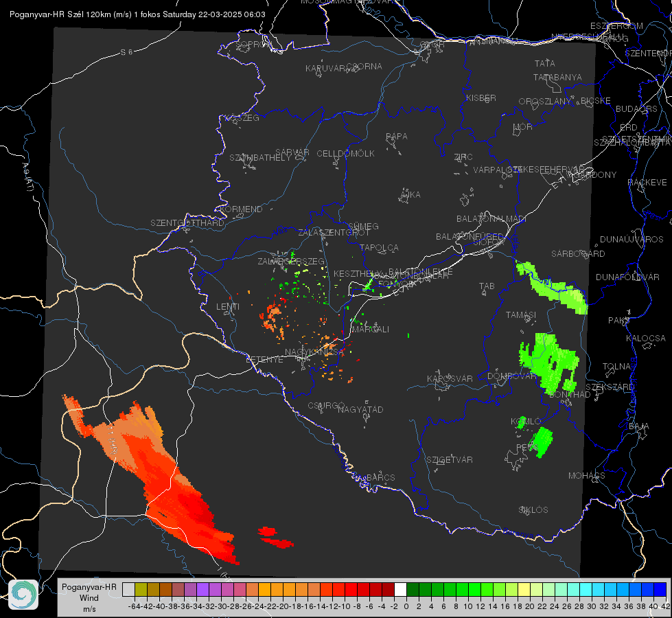
Task: Select the NAGYKANIZSA city label
Action: pyautogui.click(x=314, y=352)
